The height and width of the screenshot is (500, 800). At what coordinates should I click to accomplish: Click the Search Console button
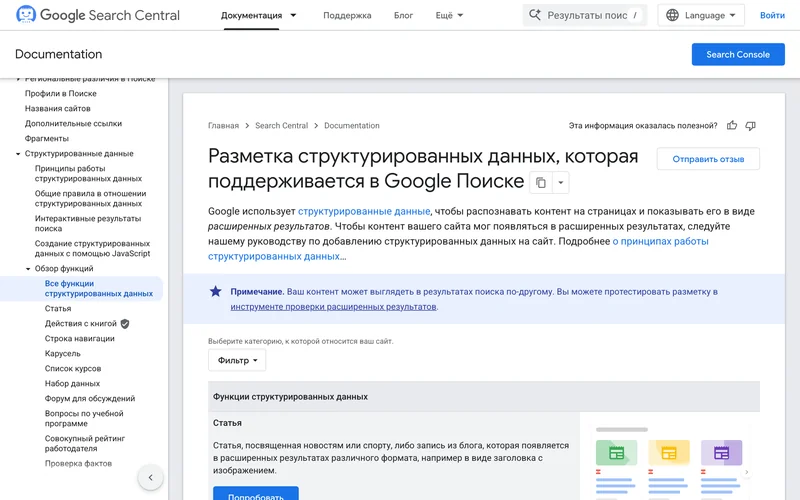point(738,55)
